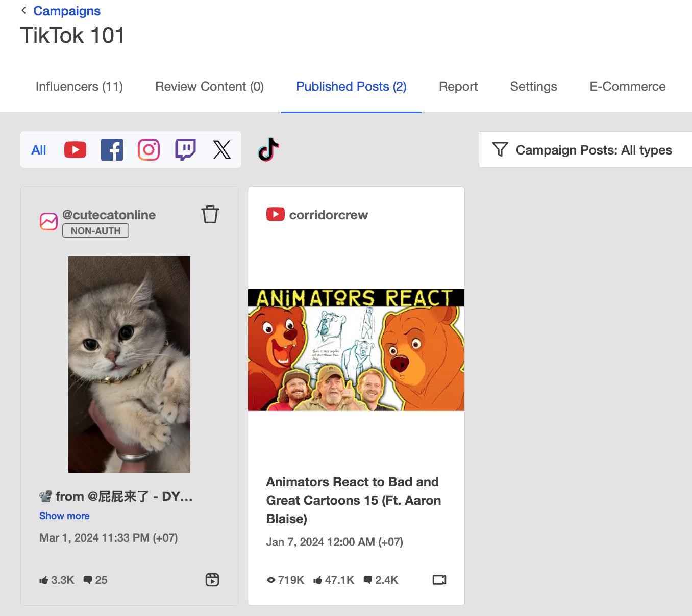
Task: Switch to the E-Commerce tab
Action: pyautogui.click(x=627, y=87)
